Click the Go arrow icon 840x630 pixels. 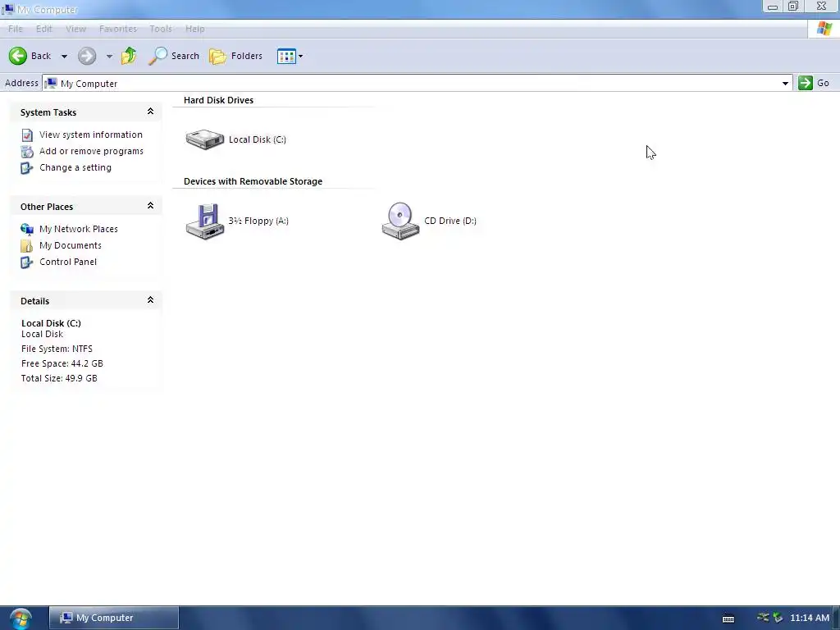[806, 83]
